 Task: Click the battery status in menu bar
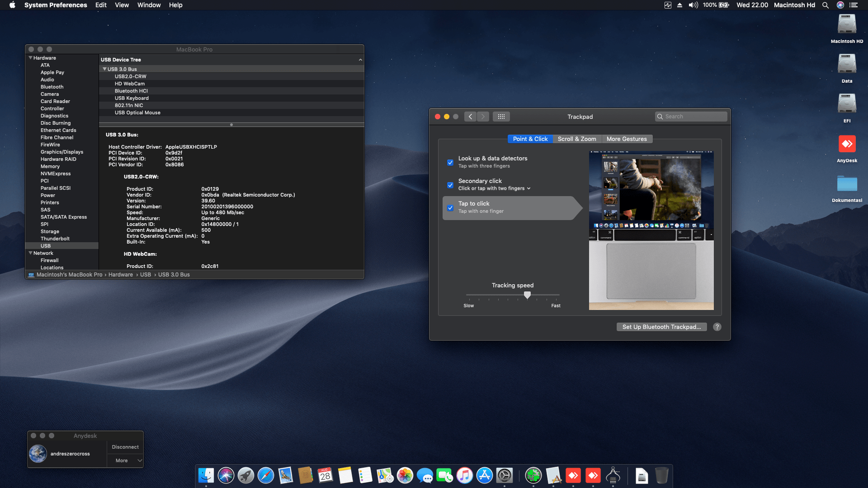(x=716, y=5)
